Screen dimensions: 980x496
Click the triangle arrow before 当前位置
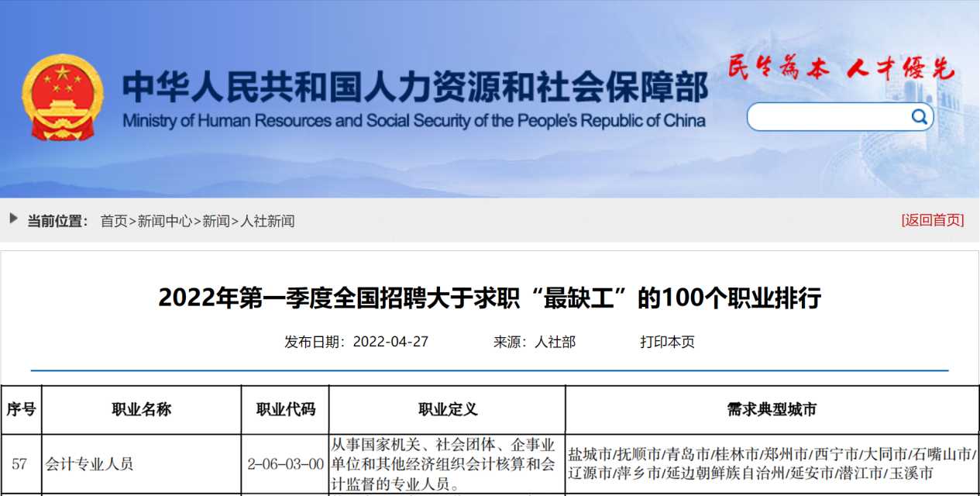click(14, 219)
